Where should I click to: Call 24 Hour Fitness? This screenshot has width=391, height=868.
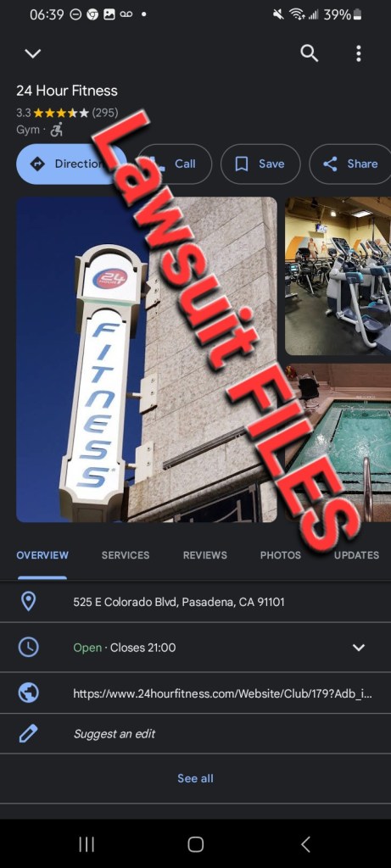(175, 164)
